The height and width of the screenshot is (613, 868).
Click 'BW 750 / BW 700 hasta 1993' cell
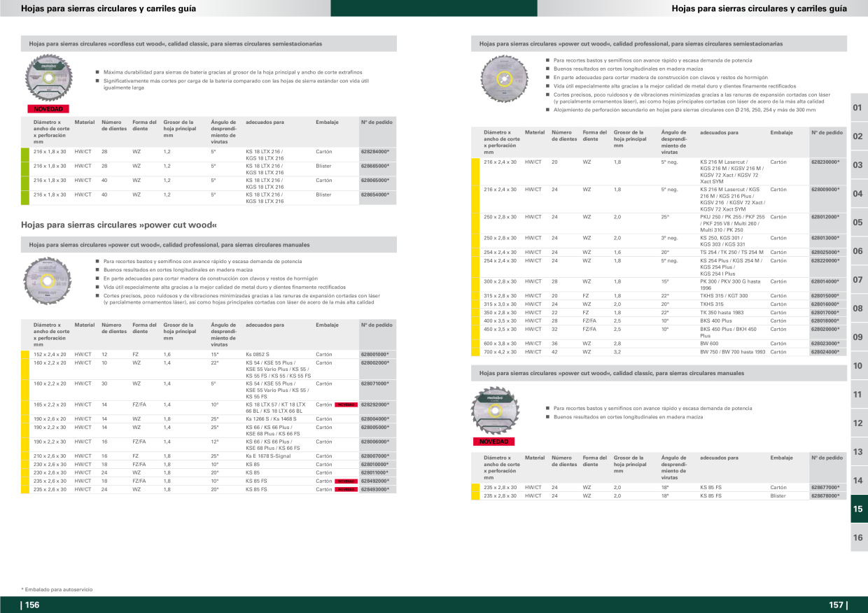coord(732,352)
